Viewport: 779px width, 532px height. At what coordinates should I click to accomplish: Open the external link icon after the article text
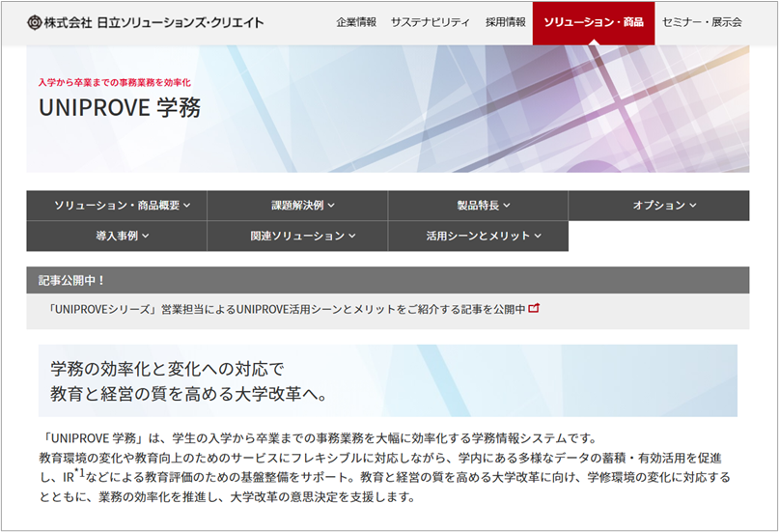coord(534,308)
